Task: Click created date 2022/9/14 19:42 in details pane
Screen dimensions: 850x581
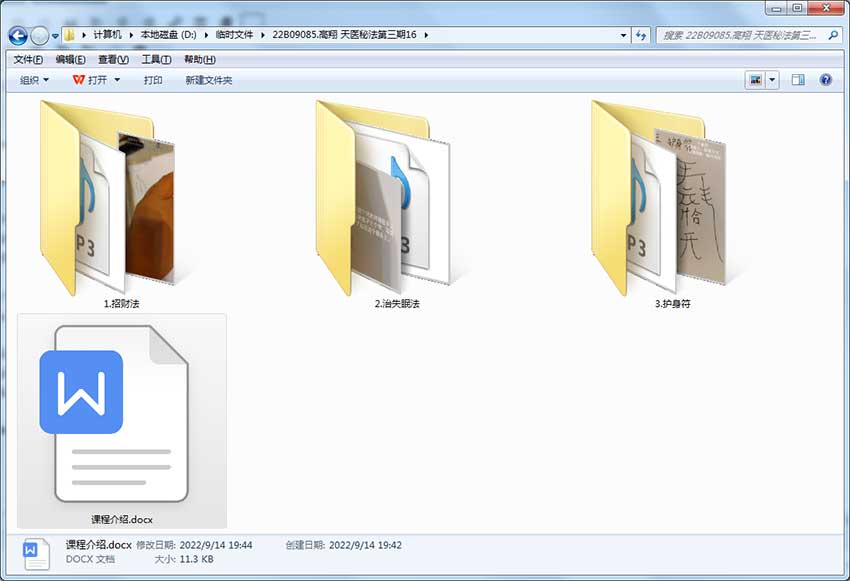Action: [x=365, y=545]
